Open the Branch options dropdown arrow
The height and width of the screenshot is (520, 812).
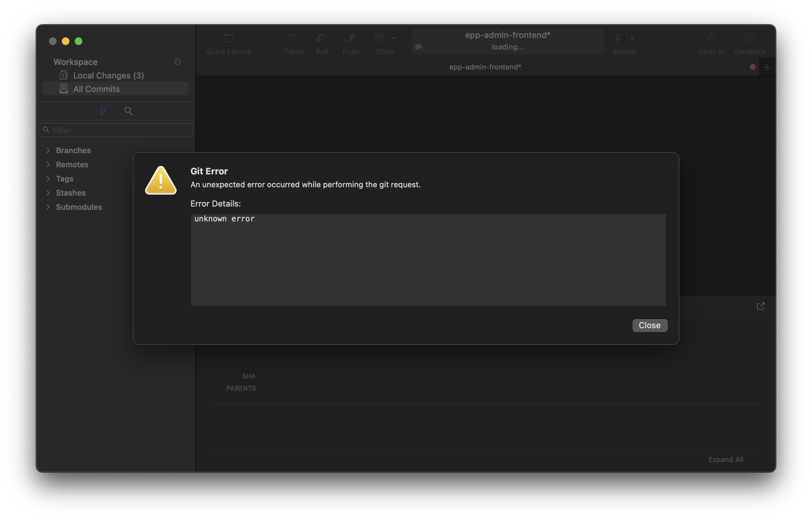632,38
